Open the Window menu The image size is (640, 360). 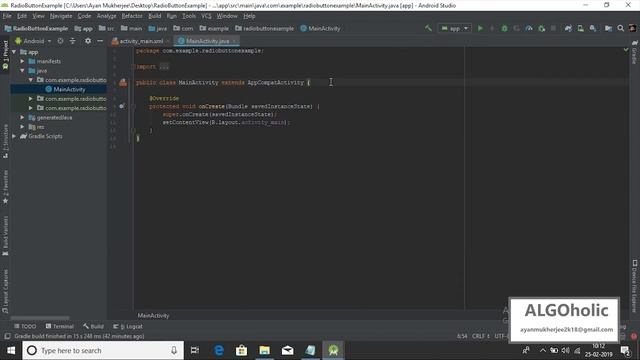point(227,16)
